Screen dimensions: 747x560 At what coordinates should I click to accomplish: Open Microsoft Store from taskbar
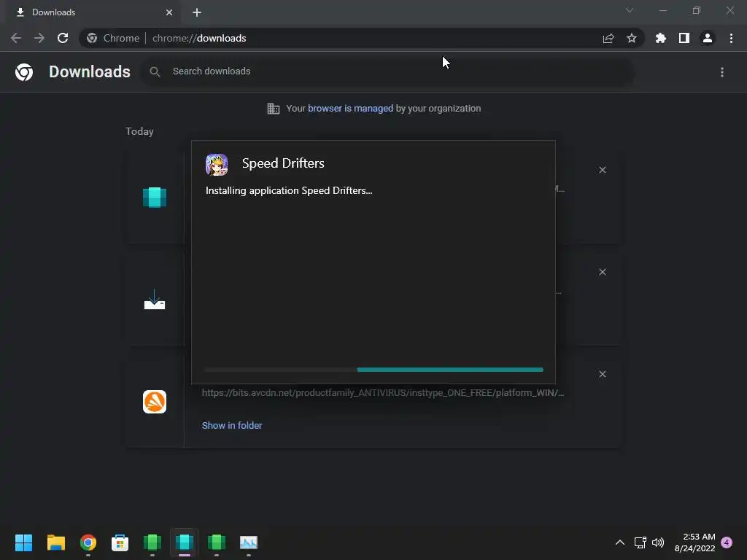pyautogui.click(x=120, y=542)
